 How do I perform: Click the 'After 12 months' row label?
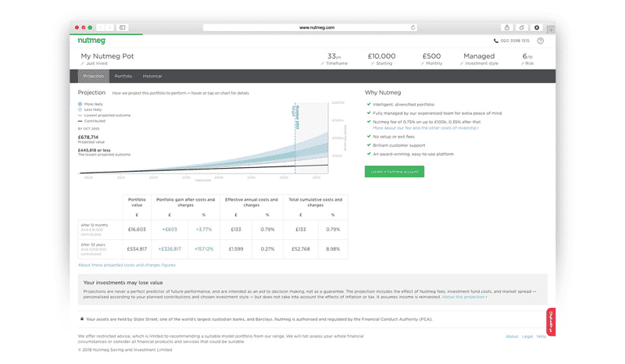coord(95,225)
